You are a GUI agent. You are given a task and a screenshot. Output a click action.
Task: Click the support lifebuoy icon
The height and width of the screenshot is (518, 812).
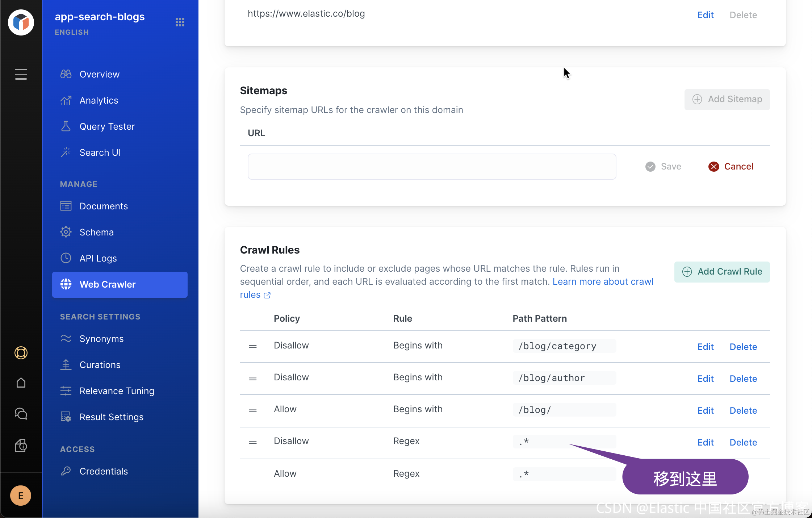[x=21, y=352]
